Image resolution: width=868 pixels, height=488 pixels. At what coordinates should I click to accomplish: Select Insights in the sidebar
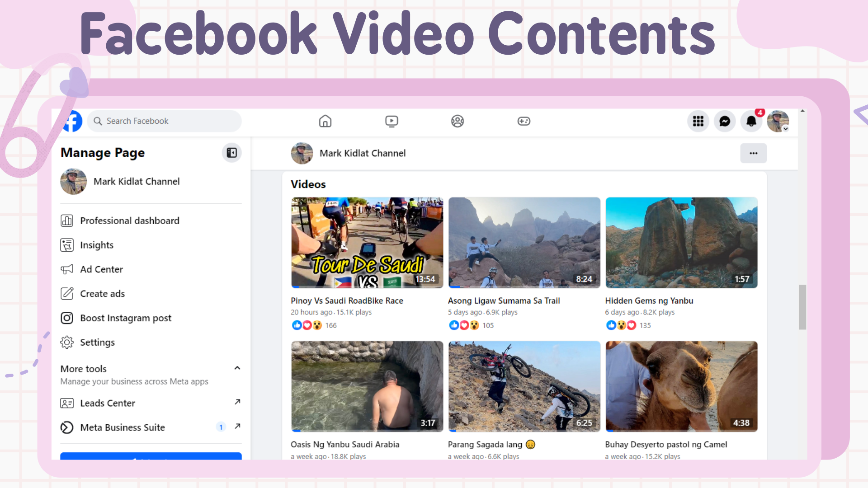coord(96,245)
